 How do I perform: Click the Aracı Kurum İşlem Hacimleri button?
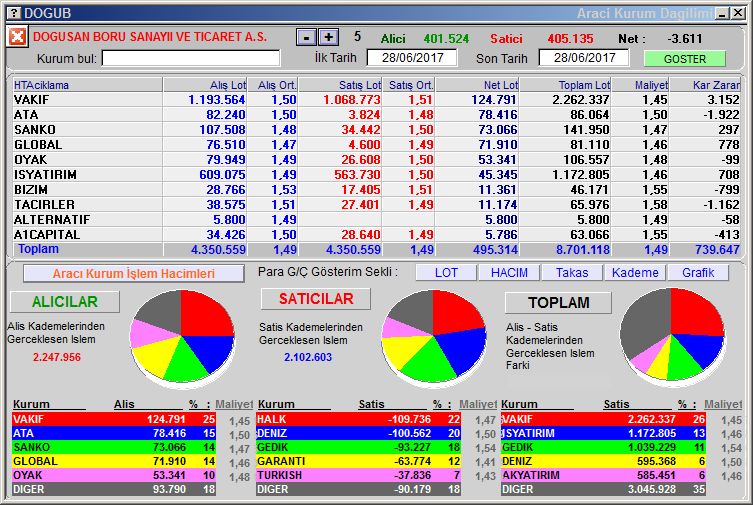coord(134,274)
